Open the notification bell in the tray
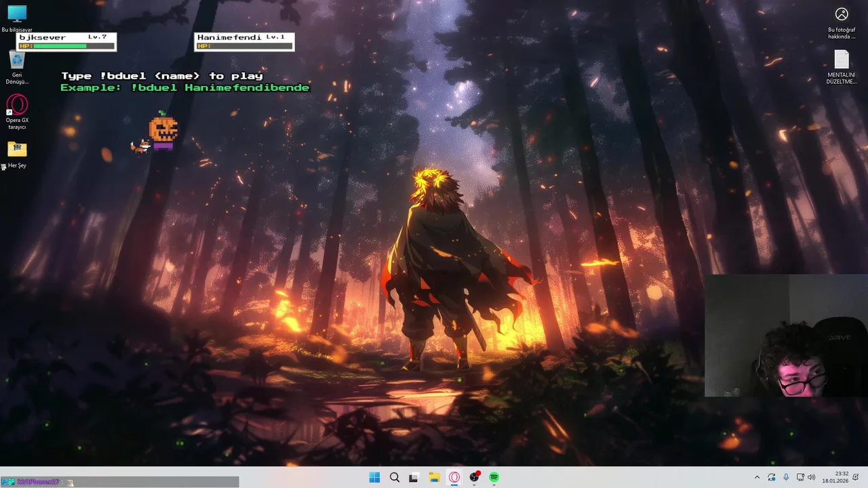The image size is (868, 488). pyautogui.click(x=856, y=477)
